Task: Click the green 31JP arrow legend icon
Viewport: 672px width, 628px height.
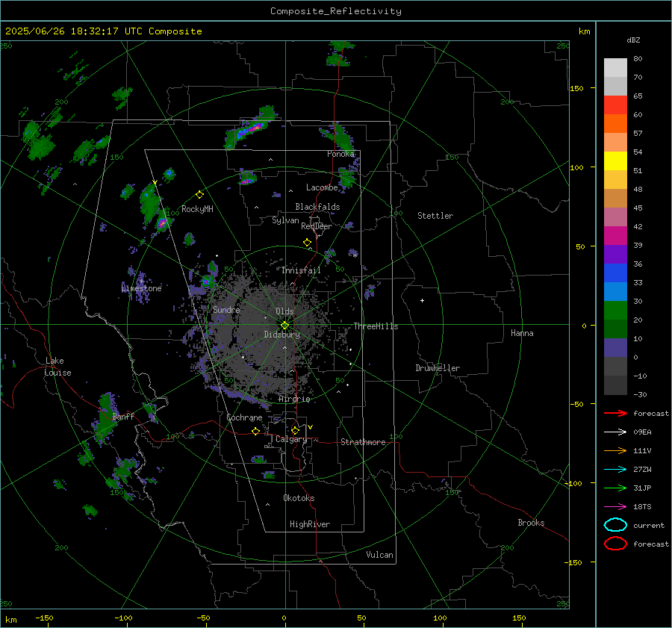Action: (x=615, y=488)
